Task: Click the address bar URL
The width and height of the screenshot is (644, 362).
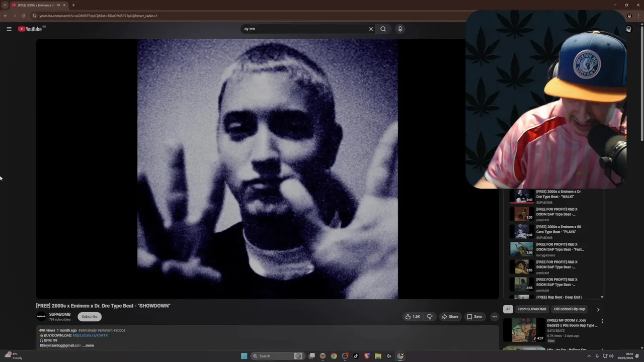Action: pyautogui.click(x=98, y=16)
